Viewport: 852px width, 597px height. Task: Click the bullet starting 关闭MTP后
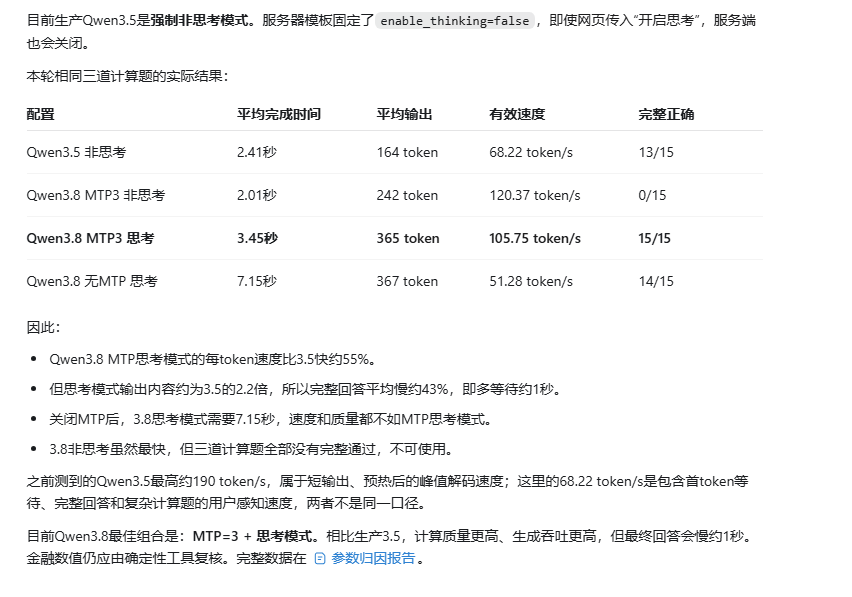point(271,419)
